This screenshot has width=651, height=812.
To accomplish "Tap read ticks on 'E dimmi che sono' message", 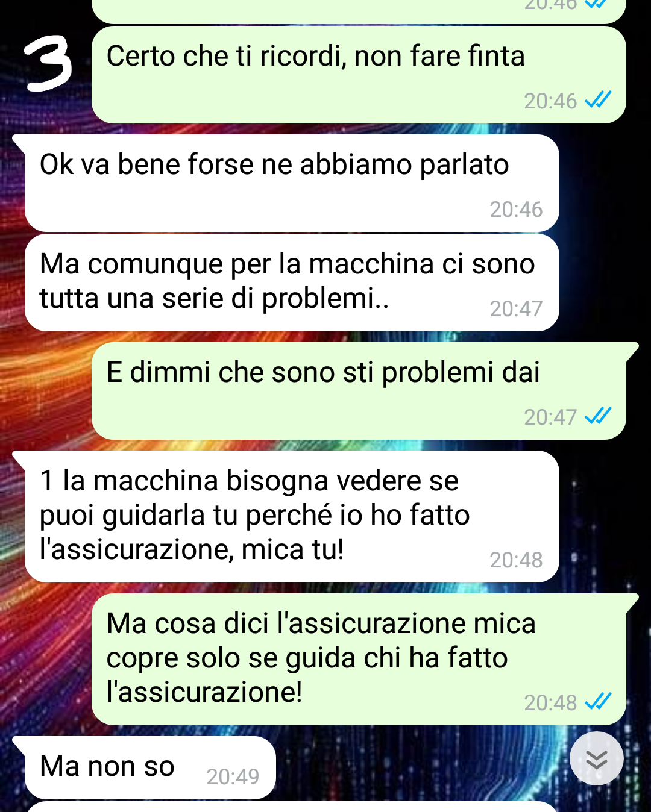I will coord(598,416).
